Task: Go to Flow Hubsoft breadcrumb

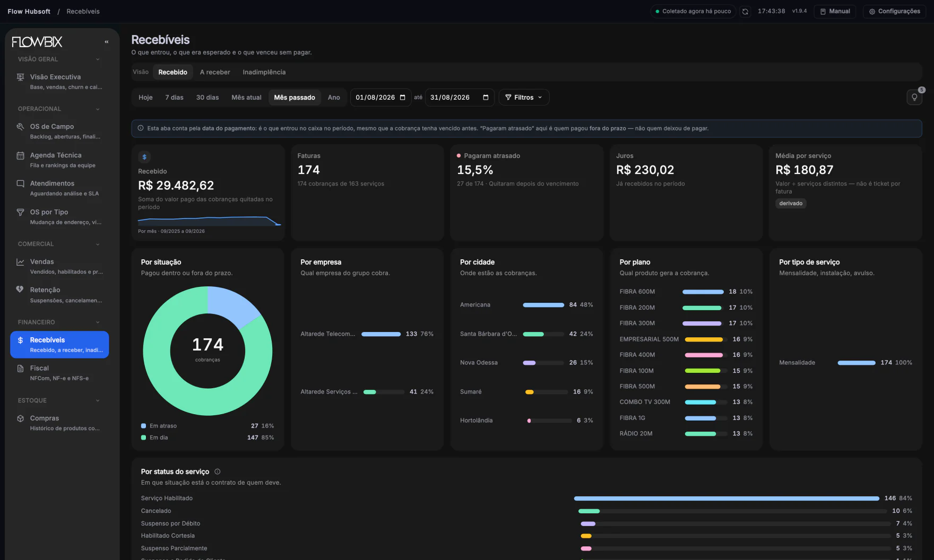Action: tap(29, 11)
